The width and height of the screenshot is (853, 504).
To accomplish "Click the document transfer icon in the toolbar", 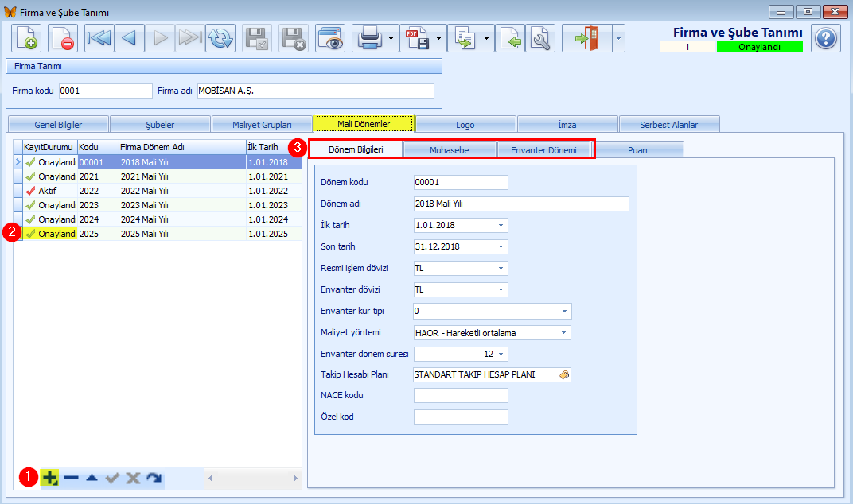I will [x=465, y=38].
